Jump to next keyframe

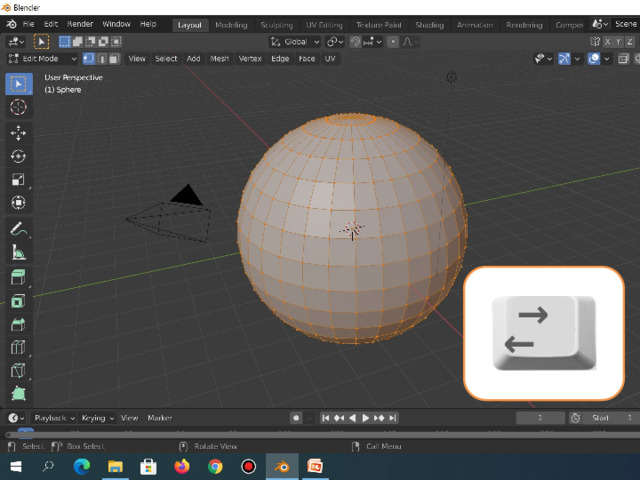[x=379, y=418]
